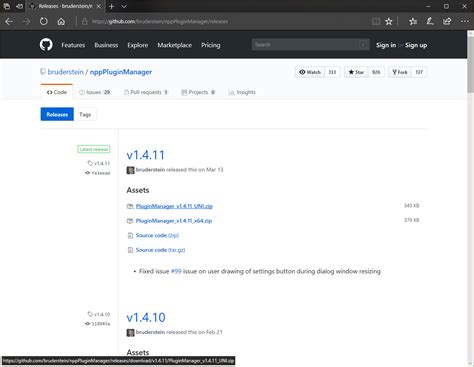
Task: Open reading view icon in address bar
Action: (376, 22)
